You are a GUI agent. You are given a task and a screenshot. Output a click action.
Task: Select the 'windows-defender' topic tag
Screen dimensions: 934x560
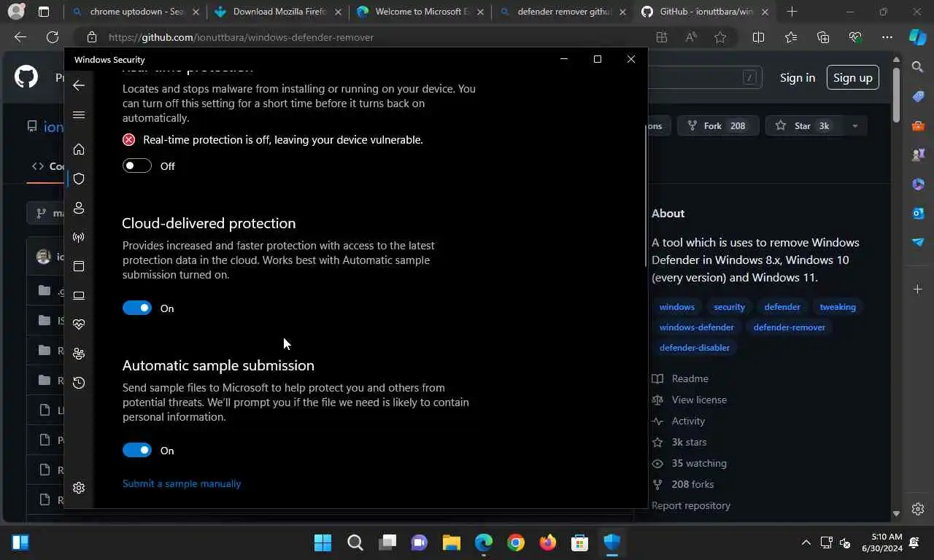696,327
